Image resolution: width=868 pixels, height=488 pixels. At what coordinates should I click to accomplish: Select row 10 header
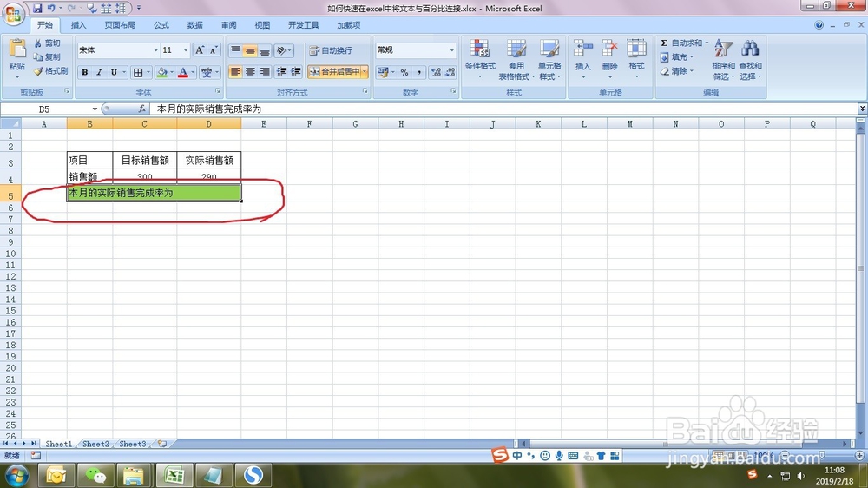click(x=10, y=254)
